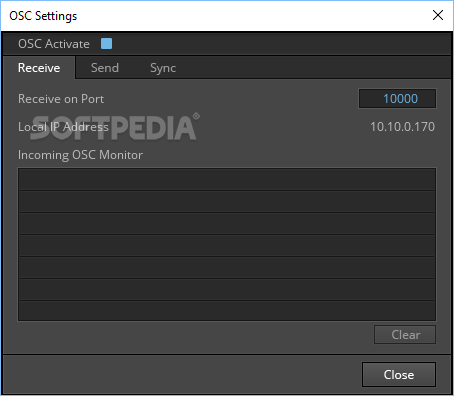Toggle the OSC Activate checkbox

pos(106,44)
